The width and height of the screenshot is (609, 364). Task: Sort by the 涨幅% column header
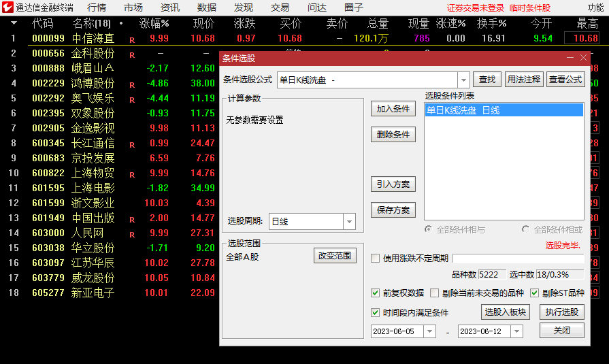[154, 24]
